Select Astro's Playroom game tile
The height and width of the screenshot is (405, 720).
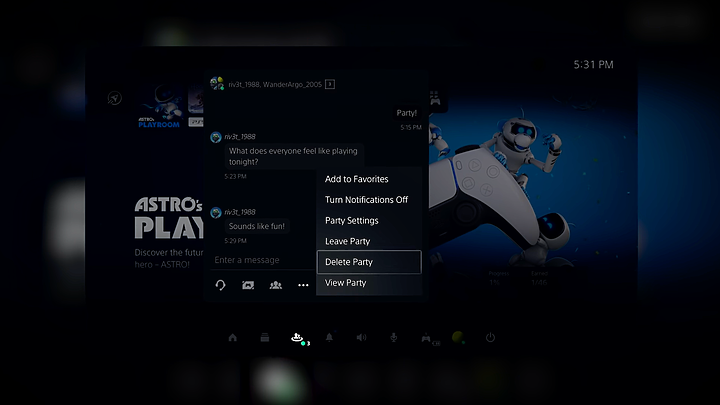click(160, 106)
